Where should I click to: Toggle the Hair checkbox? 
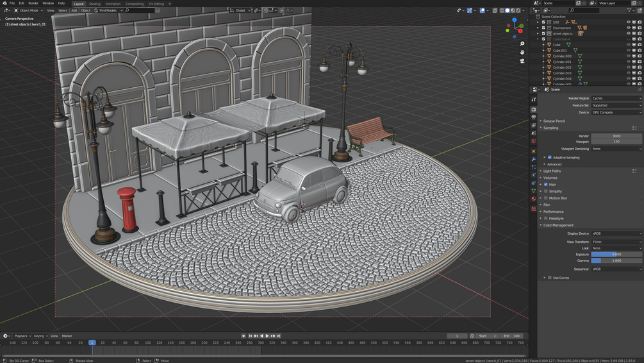point(546,185)
